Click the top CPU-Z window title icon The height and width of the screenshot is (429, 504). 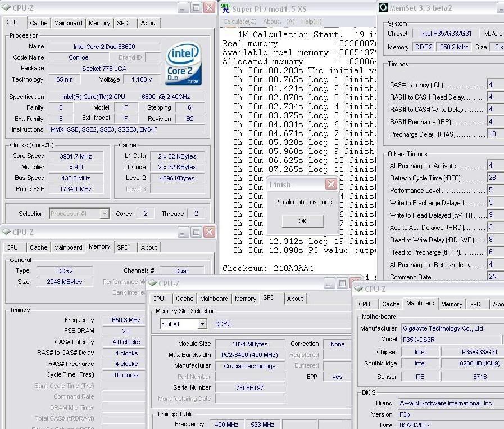[x=6, y=8]
